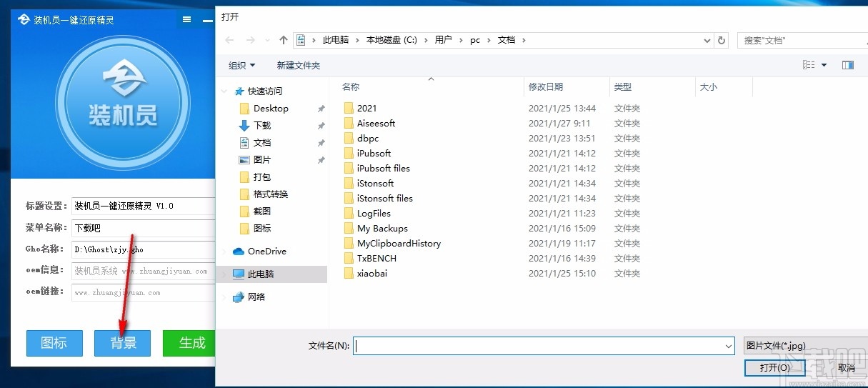Go back using the back arrow

(229, 40)
